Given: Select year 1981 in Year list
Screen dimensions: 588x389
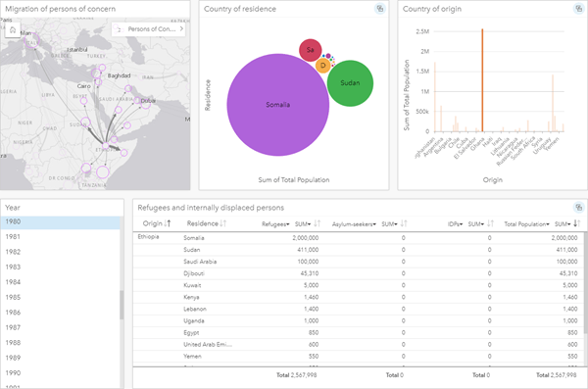Looking at the screenshot, I should click(x=61, y=237).
